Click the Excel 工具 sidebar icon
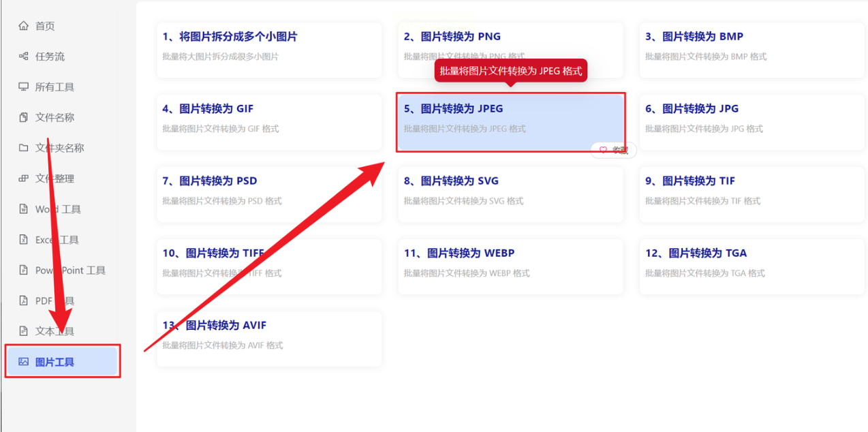This screenshot has width=868, height=432. point(24,240)
